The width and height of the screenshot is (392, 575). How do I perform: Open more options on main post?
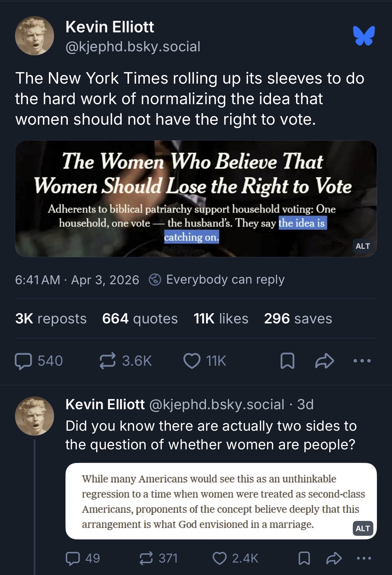point(362,361)
